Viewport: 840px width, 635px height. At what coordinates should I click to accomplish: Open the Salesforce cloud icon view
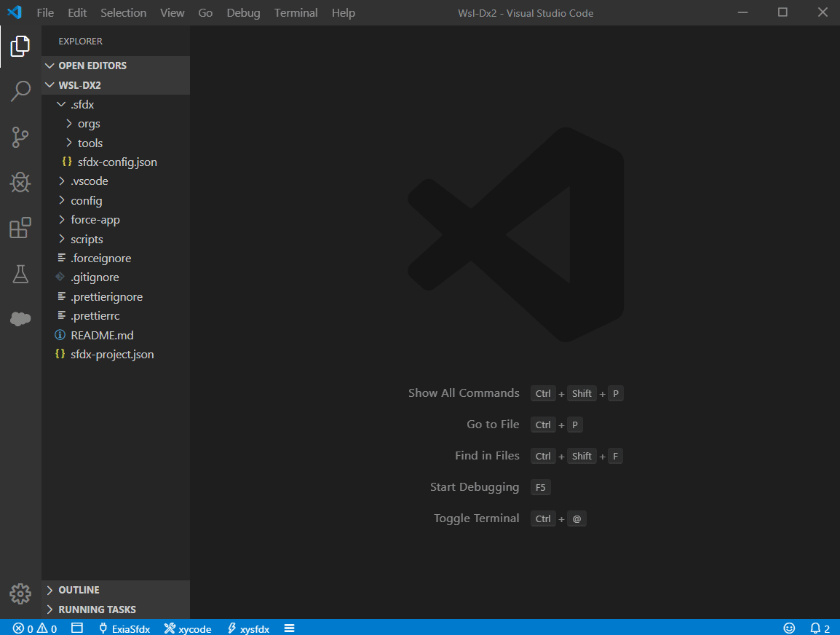20,319
